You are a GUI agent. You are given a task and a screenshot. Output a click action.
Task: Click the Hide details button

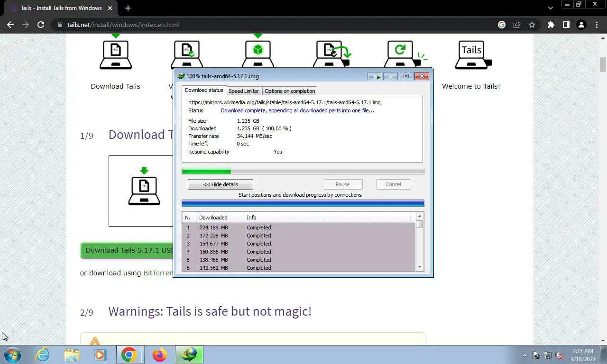pyautogui.click(x=221, y=184)
